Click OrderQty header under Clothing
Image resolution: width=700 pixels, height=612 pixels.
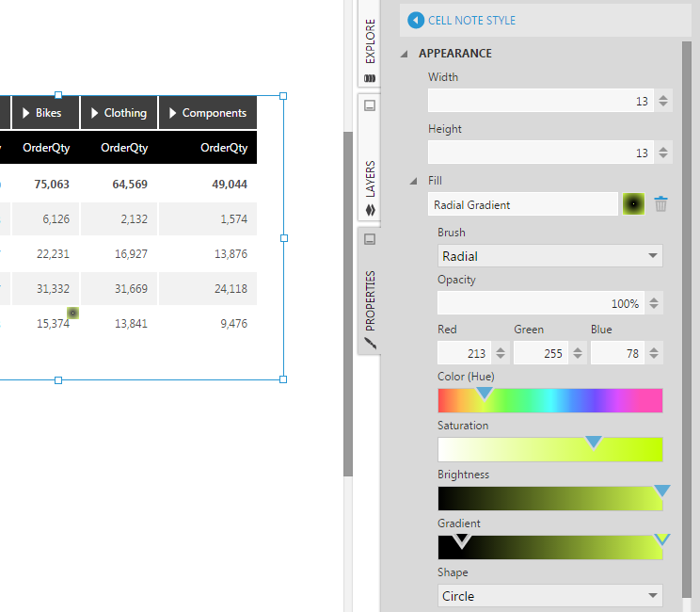point(124,148)
